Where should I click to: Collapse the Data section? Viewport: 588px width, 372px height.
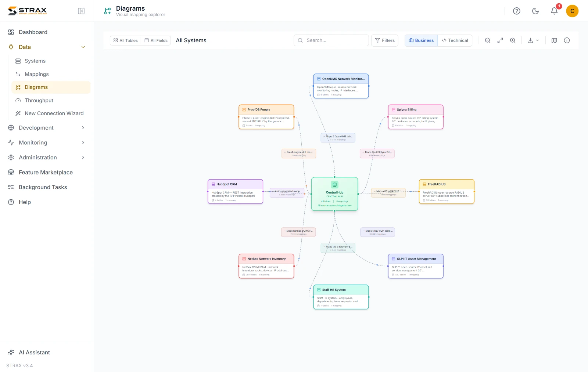coord(47,47)
